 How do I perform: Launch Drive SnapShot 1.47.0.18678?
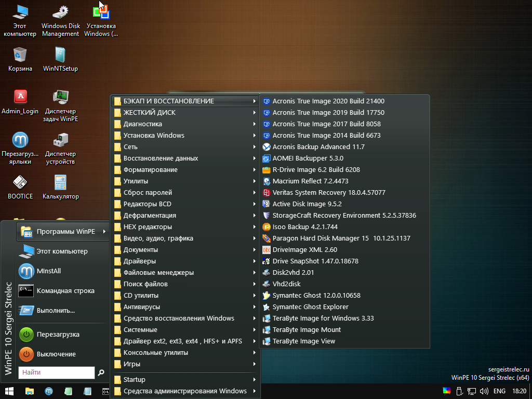[344, 261]
